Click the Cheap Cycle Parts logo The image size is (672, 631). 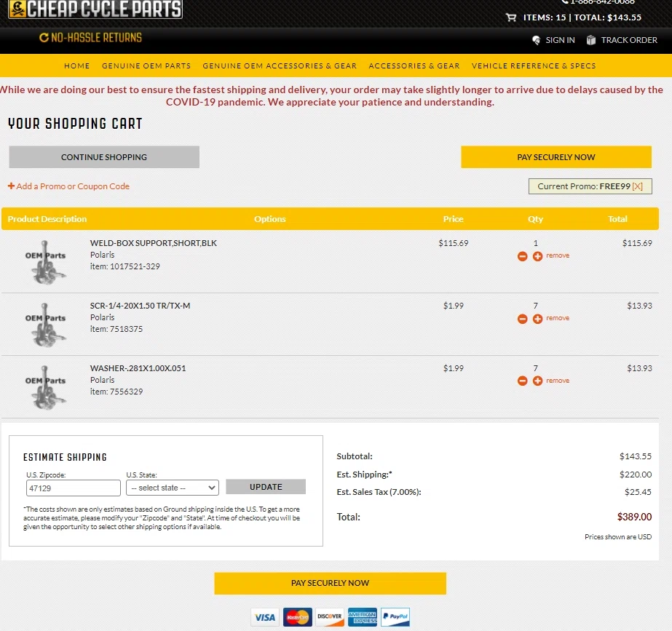tap(95, 9)
